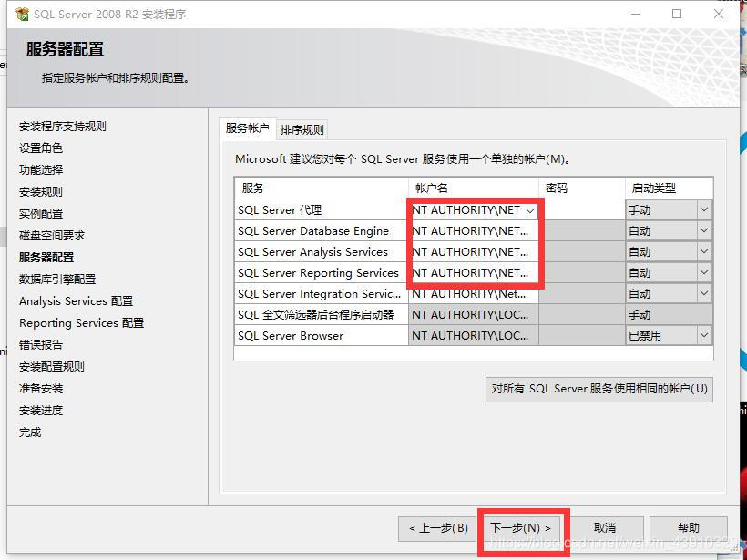Click 安装规则 step in sidebar
Image resolution: width=747 pixels, height=560 pixels.
pos(41,192)
